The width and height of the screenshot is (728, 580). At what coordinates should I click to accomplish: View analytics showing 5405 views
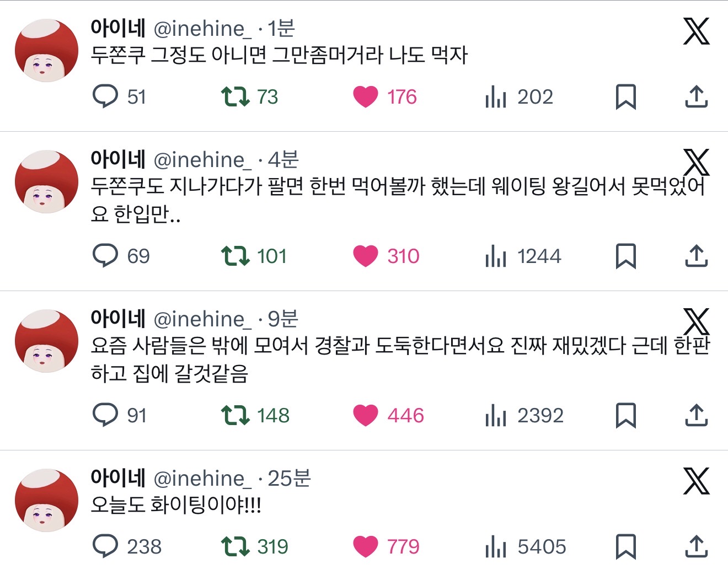526,546
